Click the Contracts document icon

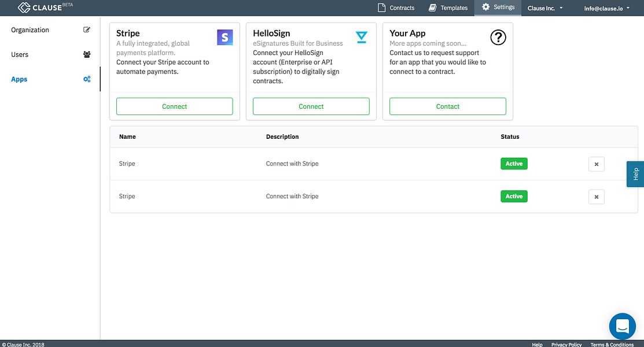click(x=381, y=8)
